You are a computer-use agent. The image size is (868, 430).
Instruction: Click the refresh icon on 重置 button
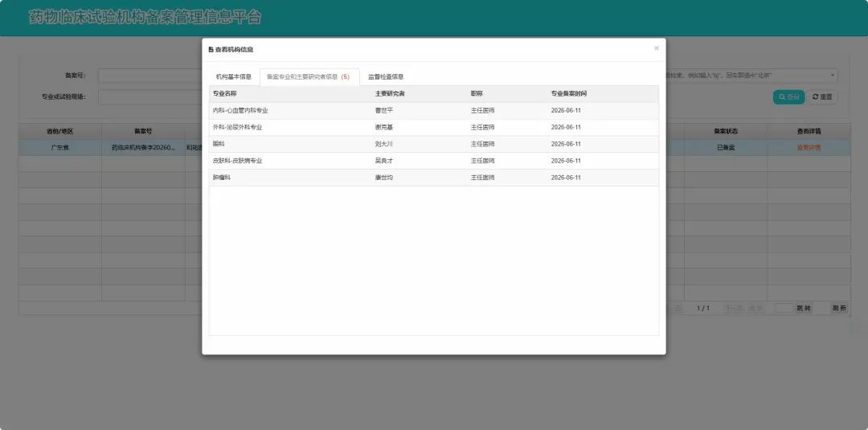(816, 96)
